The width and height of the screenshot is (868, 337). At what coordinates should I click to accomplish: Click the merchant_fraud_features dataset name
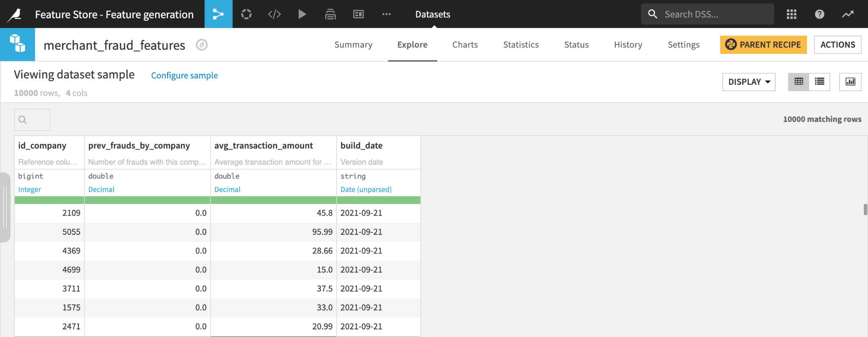coord(114,45)
